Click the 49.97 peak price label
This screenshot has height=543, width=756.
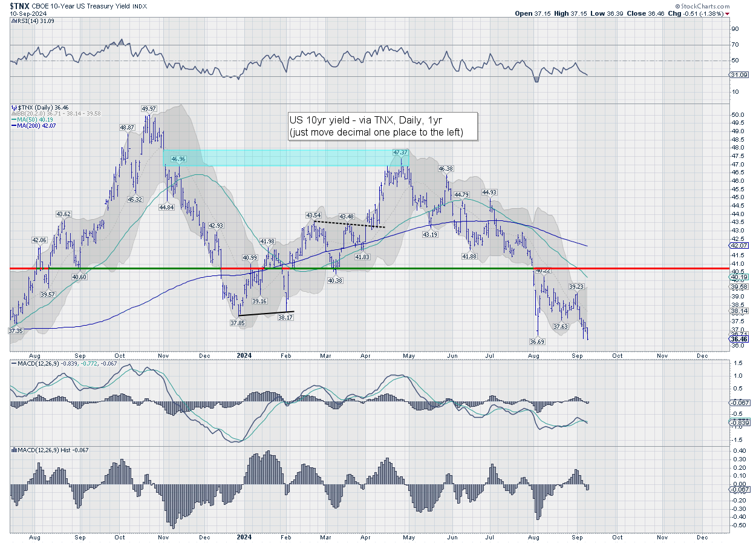pyautogui.click(x=149, y=108)
